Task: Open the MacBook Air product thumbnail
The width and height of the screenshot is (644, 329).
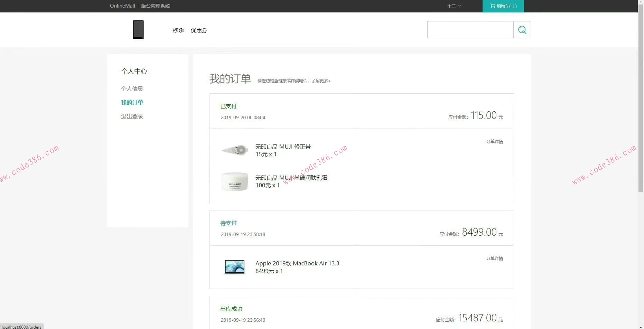Action: [x=234, y=266]
